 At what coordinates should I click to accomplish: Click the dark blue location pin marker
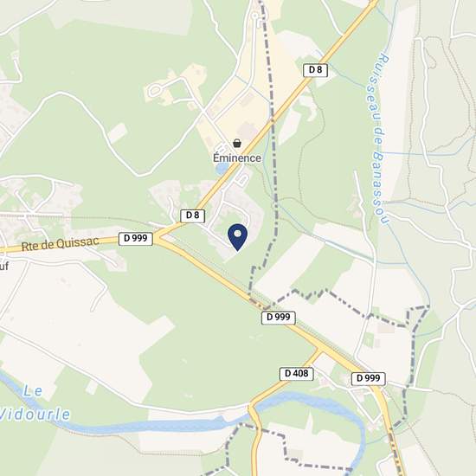[x=238, y=237]
